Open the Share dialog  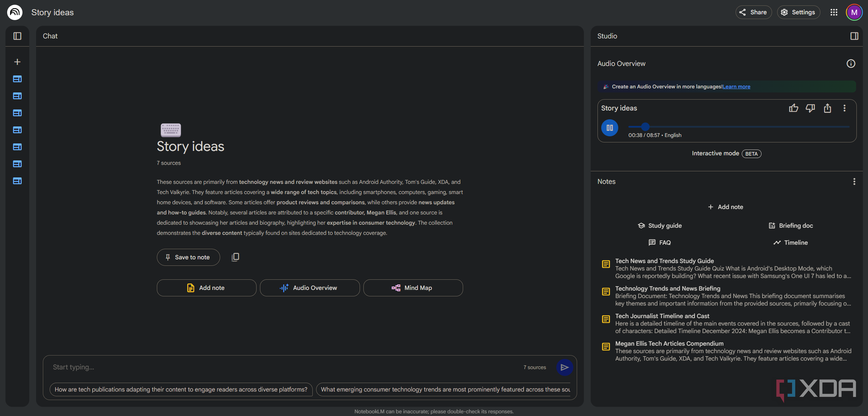[x=753, y=12]
